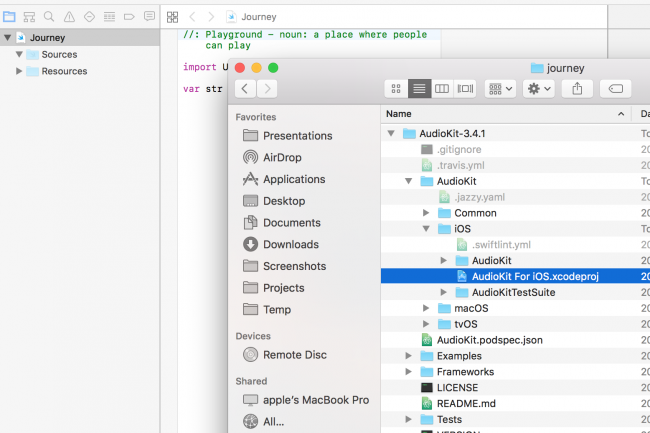Switch Finder to column view
This screenshot has width=650, height=433.
(442, 89)
